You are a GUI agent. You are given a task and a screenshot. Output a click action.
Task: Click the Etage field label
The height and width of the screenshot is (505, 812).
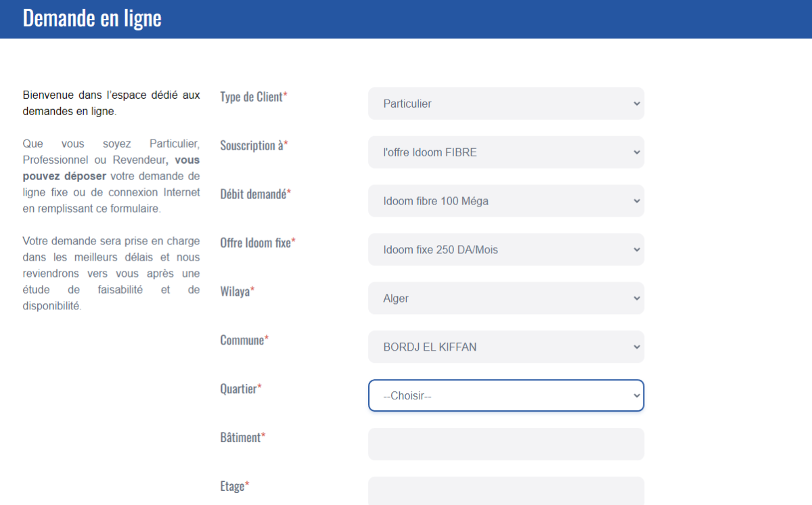point(234,486)
